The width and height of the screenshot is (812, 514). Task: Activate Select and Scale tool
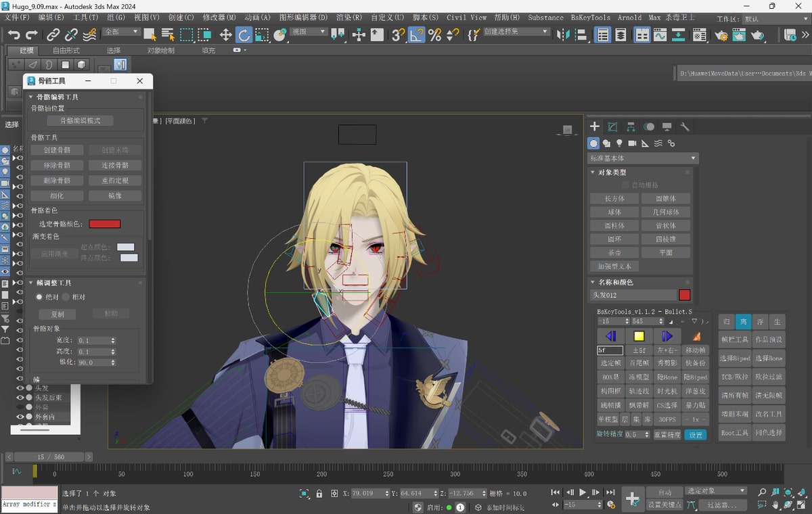pos(262,34)
